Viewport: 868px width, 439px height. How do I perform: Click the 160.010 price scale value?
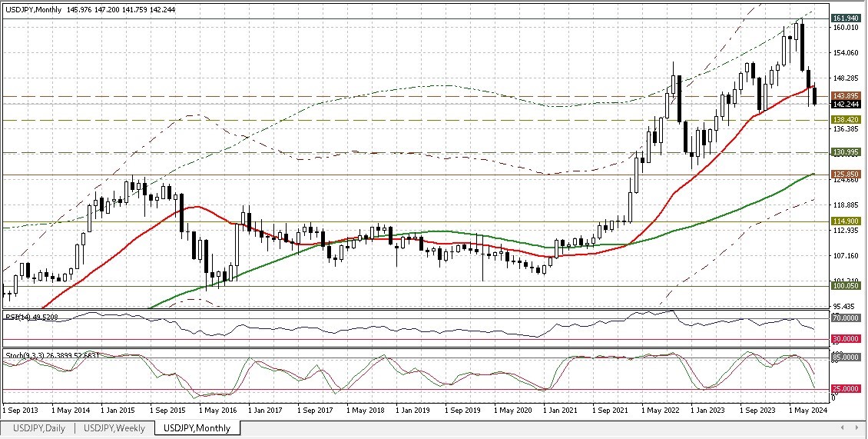tap(846, 27)
